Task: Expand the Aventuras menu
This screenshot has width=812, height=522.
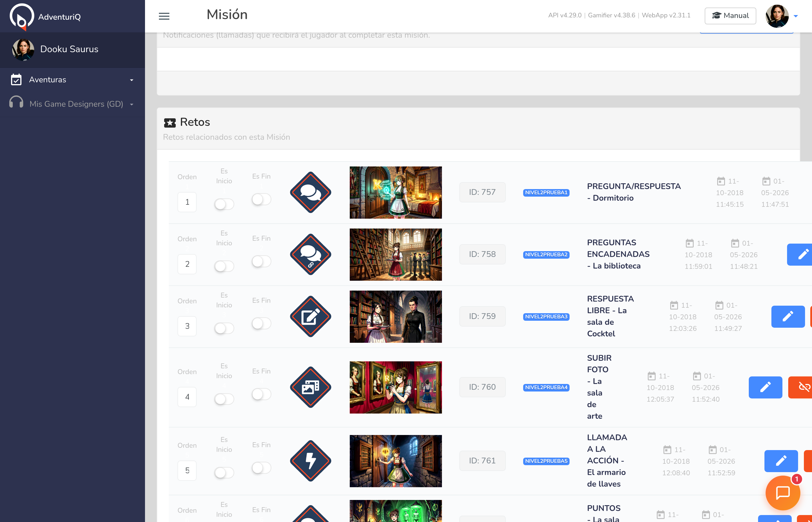Action: (x=72, y=80)
